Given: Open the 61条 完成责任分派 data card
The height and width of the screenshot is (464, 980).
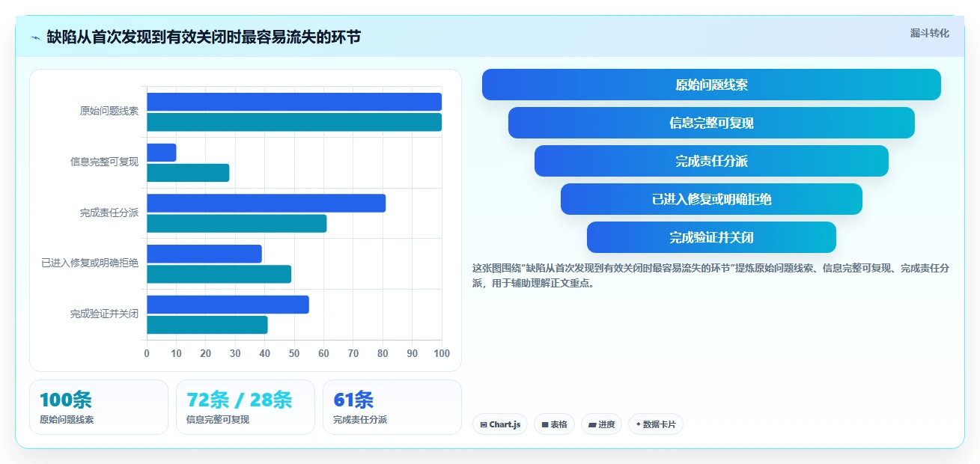Looking at the screenshot, I should pos(392,407).
